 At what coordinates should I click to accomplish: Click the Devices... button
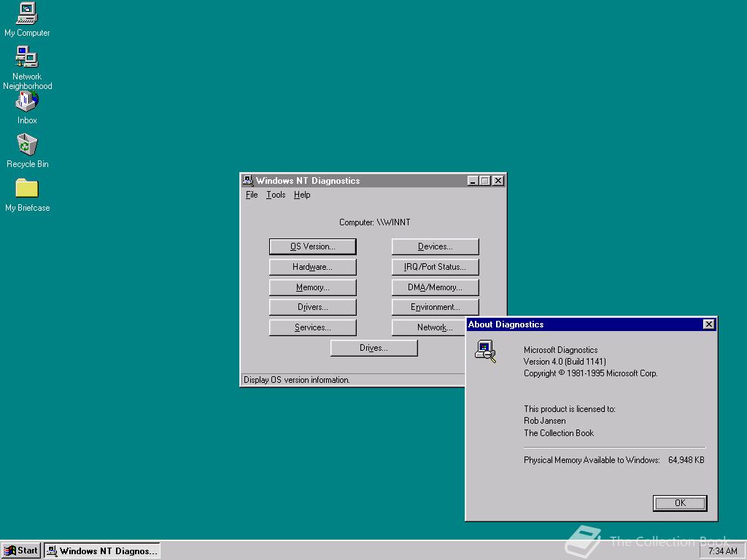(436, 246)
